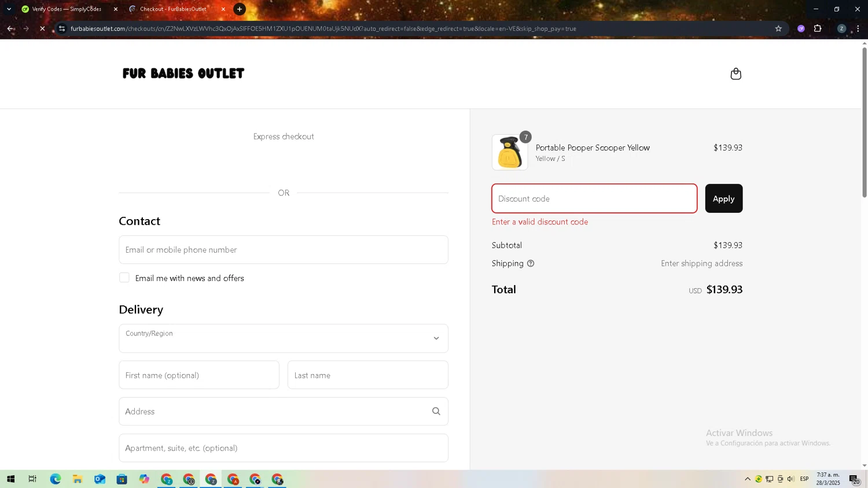Switch to the Verify Codes SimplyCodes tab
The width and height of the screenshot is (868, 488).
point(67,9)
